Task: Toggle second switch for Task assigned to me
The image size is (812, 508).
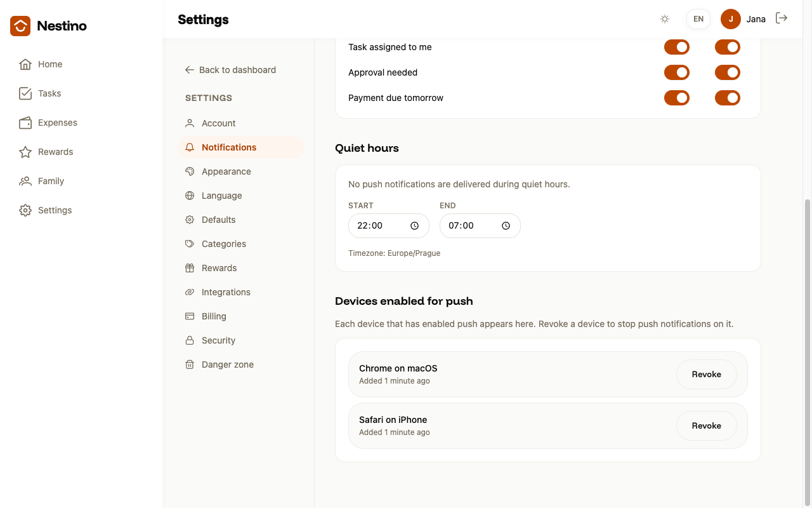Action: coord(728,47)
